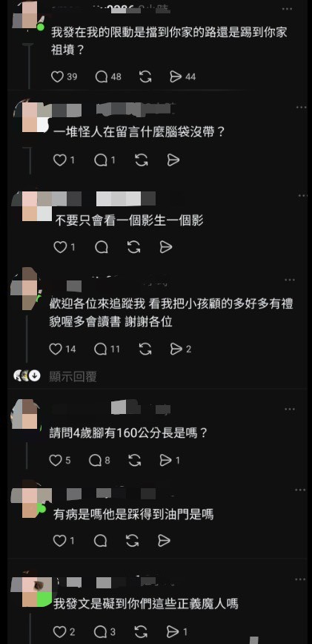Toggle like on 我發文是礙到你們這些正義魔人嗎
Viewport: 312px width, 644px height.
(x=60, y=631)
